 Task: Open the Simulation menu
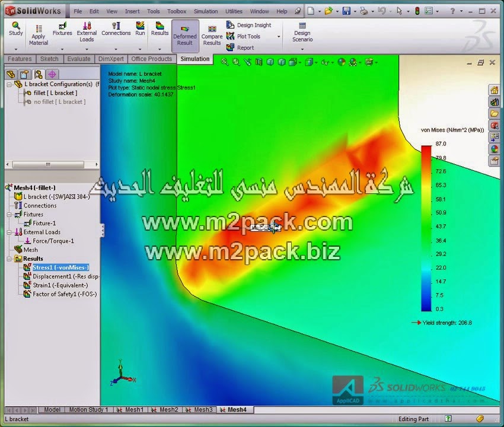(206, 11)
